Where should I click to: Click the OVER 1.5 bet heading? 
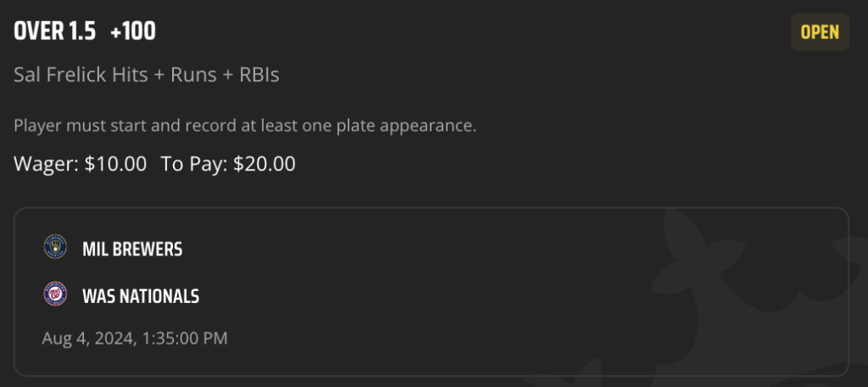(x=55, y=32)
